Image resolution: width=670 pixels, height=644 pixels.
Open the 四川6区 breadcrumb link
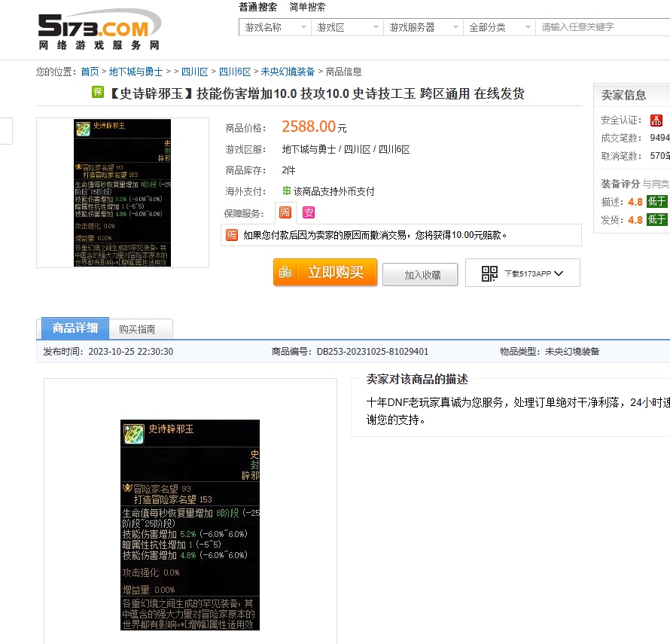[235, 72]
